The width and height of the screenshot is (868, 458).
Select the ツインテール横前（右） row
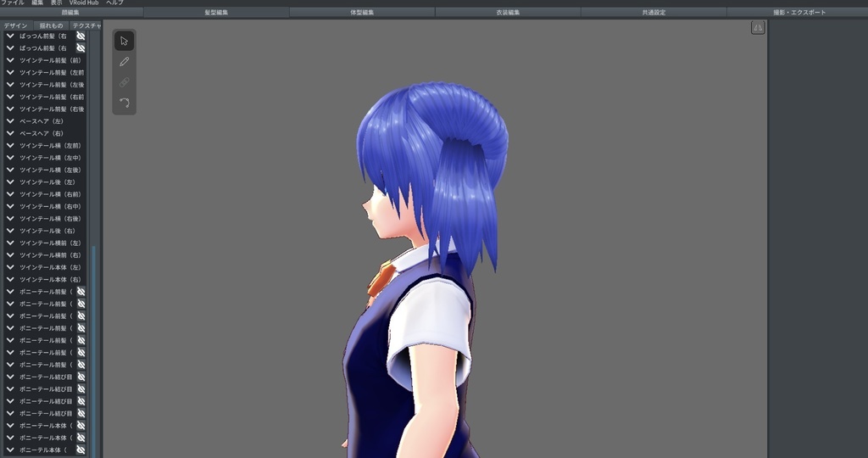click(x=46, y=254)
